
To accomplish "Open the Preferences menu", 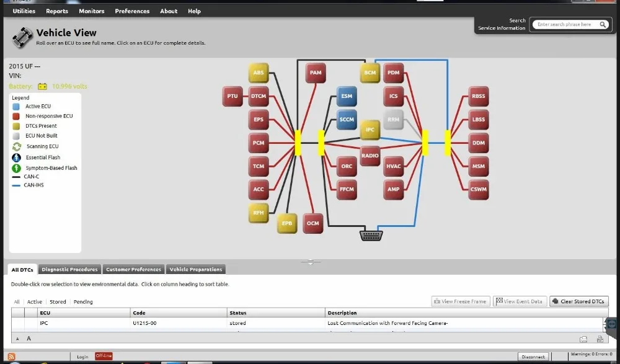I will pyautogui.click(x=132, y=11).
